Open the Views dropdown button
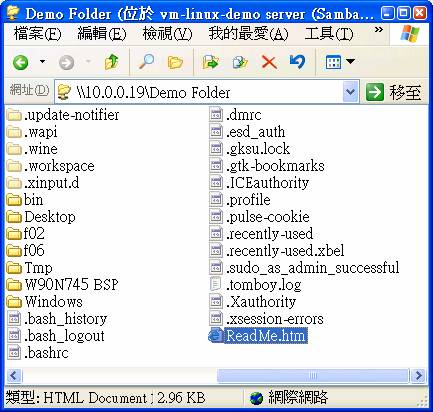Image resolution: width=433 pixels, height=412 pixels. tap(340, 62)
